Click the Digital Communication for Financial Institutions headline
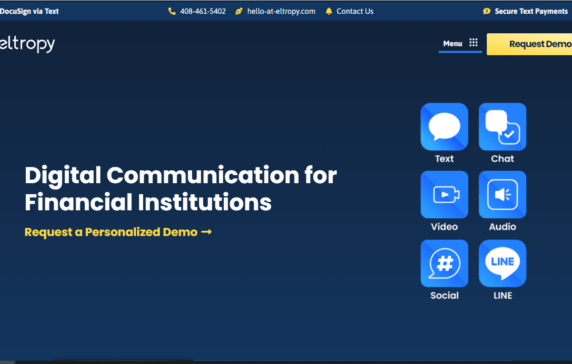Screen dimensions: 572x364 click(181, 189)
